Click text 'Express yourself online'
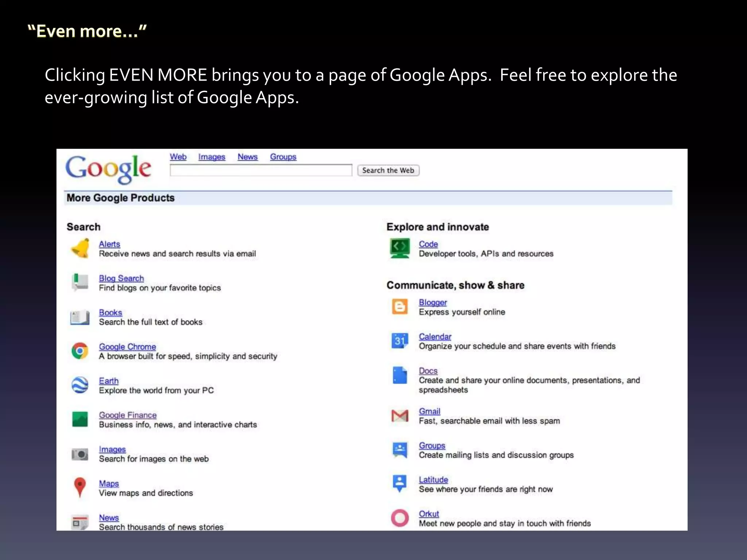Screen dimensions: 747x560 462,312
